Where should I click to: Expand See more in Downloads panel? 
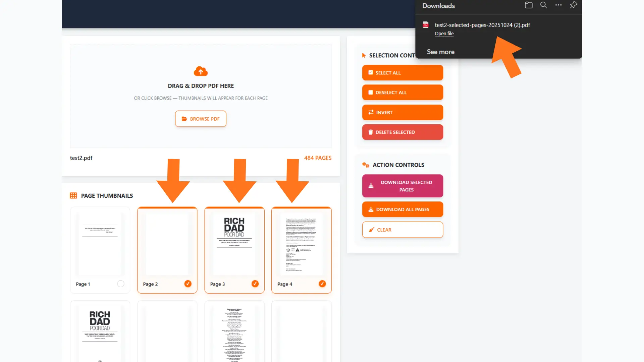click(x=440, y=52)
